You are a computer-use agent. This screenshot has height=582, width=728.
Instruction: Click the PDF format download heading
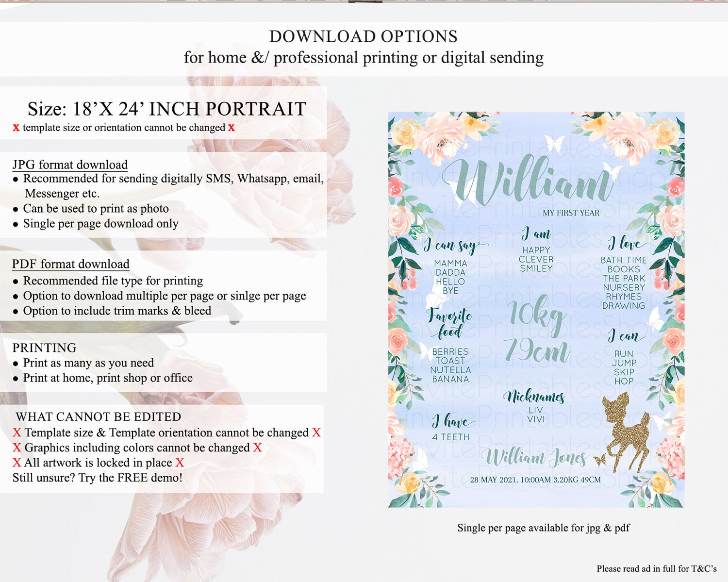tap(71, 264)
